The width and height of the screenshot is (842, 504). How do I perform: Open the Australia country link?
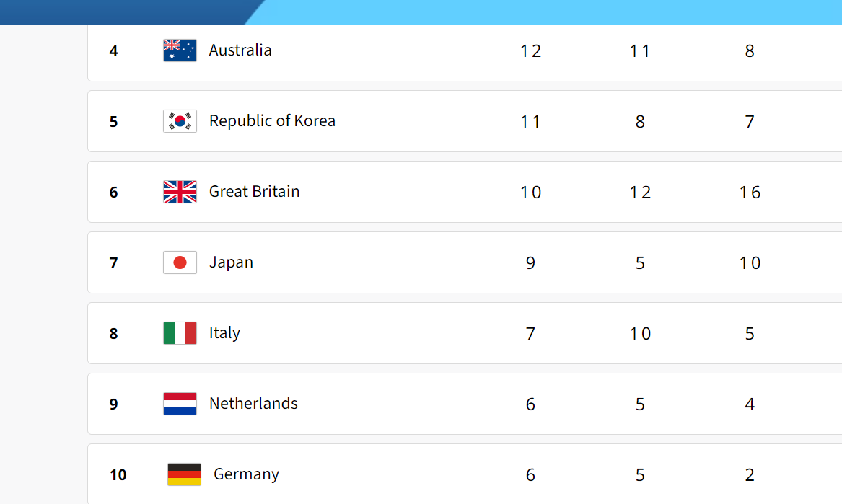coord(240,50)
